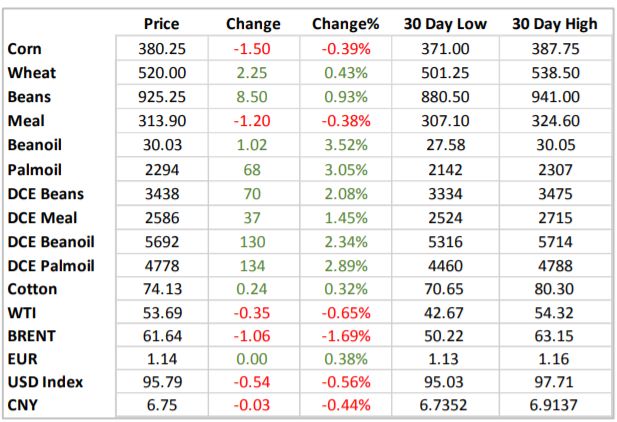Select the 30 Day High header
This screenshot has height=422, width=617.
coord(554,24)
